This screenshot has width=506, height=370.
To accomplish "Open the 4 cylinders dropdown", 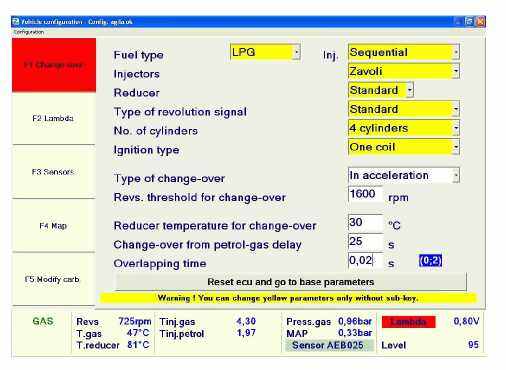I will click(x=455, y=128).
